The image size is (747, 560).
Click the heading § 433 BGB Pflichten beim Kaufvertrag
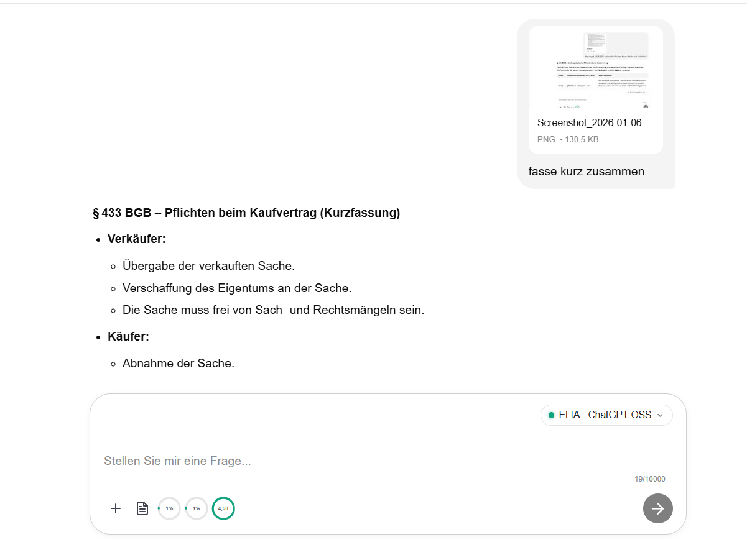point(246,213)
